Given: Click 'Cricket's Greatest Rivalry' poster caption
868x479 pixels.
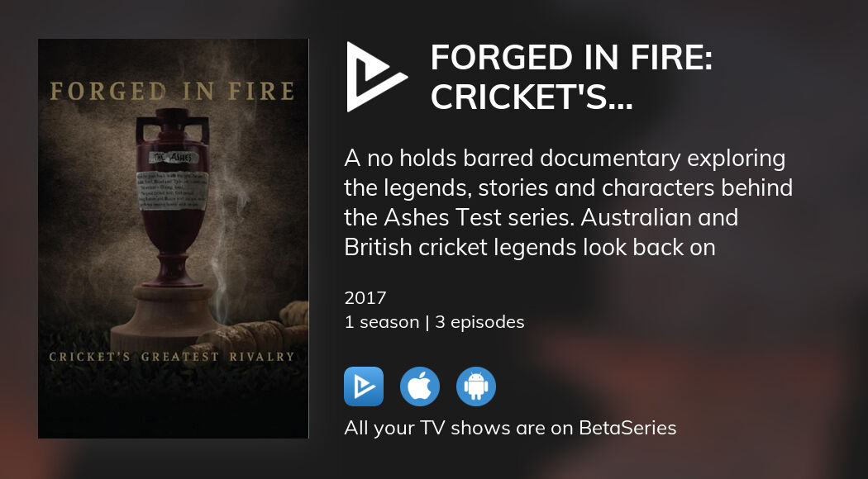Looking at the screenshot, I should coord(172,357).
